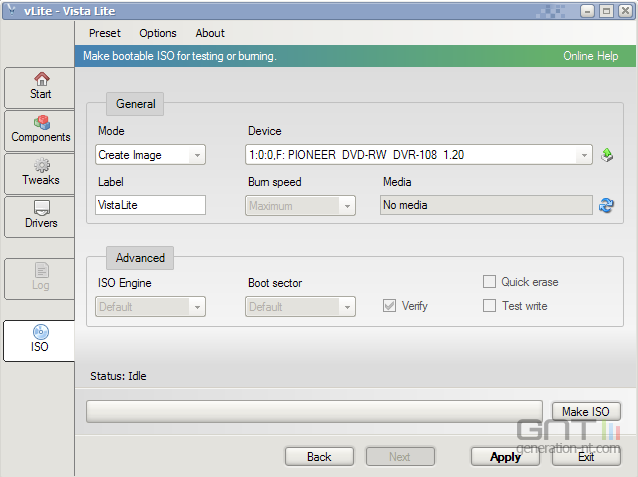Open the Components tab
This screenshot has height=477, width=638.
click(x=40, y=131)
